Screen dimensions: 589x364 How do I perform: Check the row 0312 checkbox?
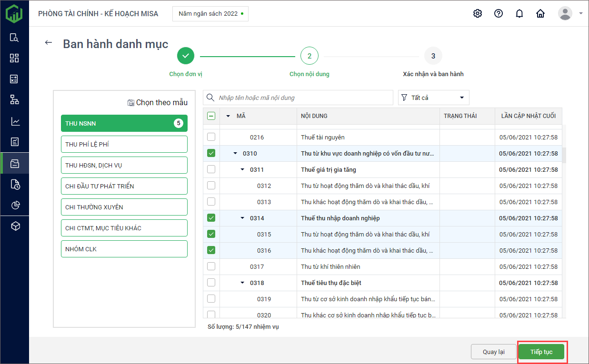point(211,186)
